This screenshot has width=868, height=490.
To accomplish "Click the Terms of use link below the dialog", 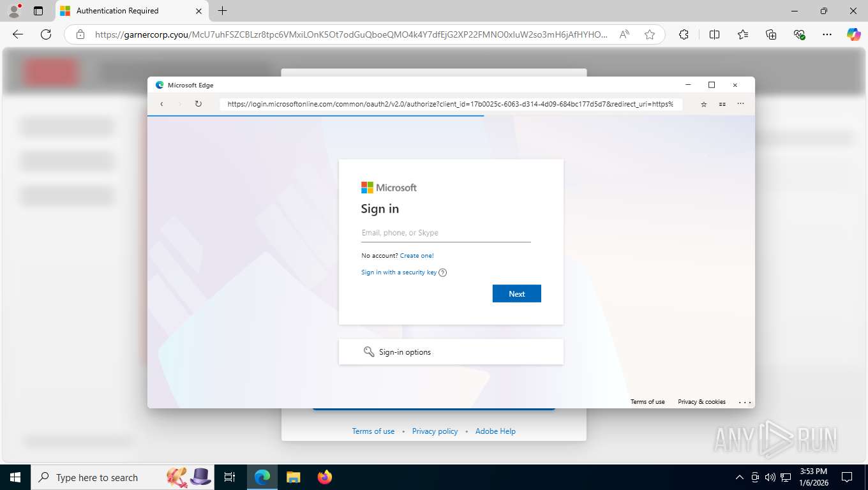I will (x=373, y=431).
